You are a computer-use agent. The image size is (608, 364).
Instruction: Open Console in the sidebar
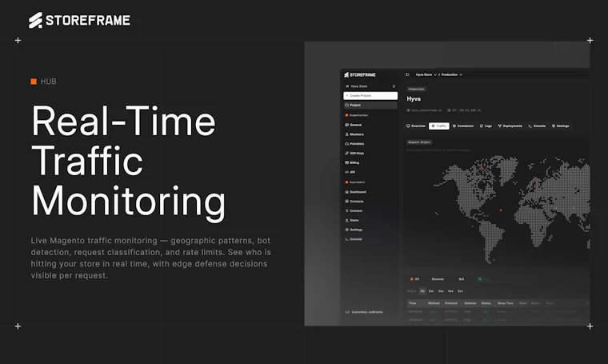355,239
